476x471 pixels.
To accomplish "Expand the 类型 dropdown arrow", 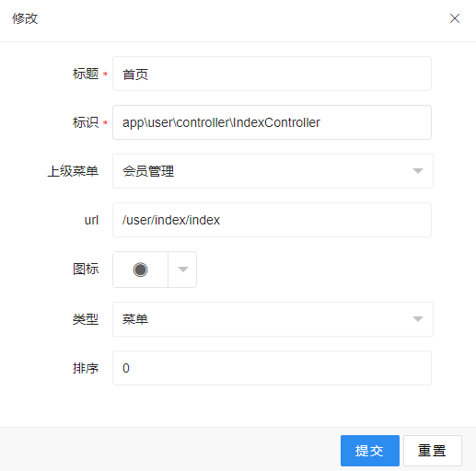I will 418,319.
